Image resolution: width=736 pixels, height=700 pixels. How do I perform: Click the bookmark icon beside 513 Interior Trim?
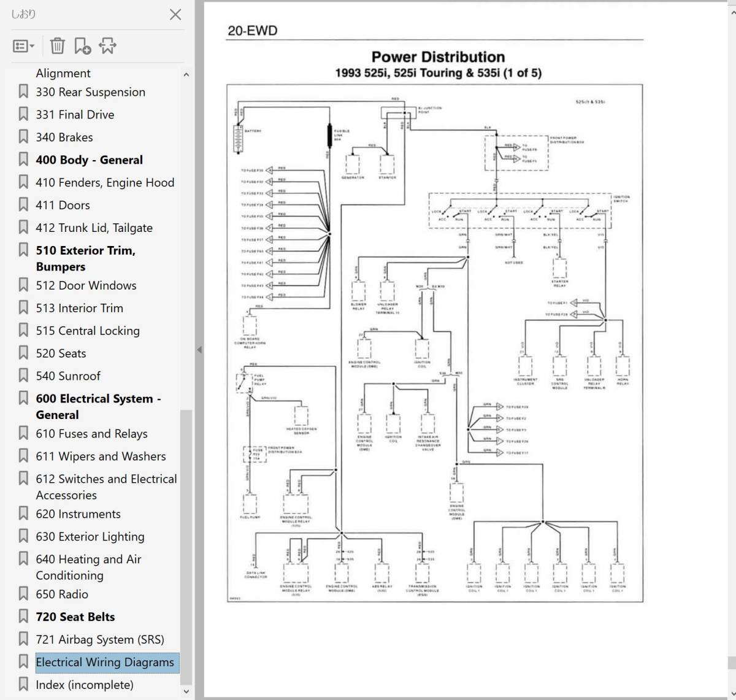pos(23,308)
